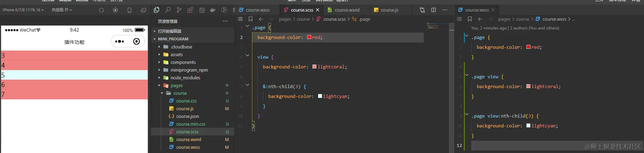This screenshot has width=644, height=153.
Task: Click the scss editor vertical scrollbar
Action: coord(452,88)
